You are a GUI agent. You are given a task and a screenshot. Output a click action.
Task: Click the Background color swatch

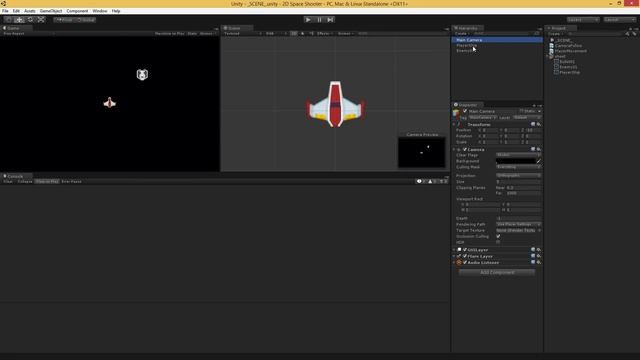tap(516, 161)
